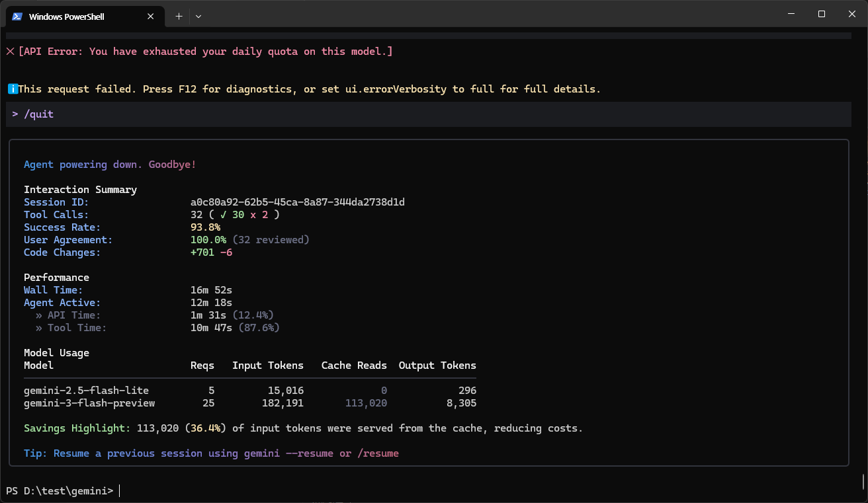Click the PS D:\test\gemini> prompt
The image size is (868, 503).
pyautogui.click(x=60, y=490)
